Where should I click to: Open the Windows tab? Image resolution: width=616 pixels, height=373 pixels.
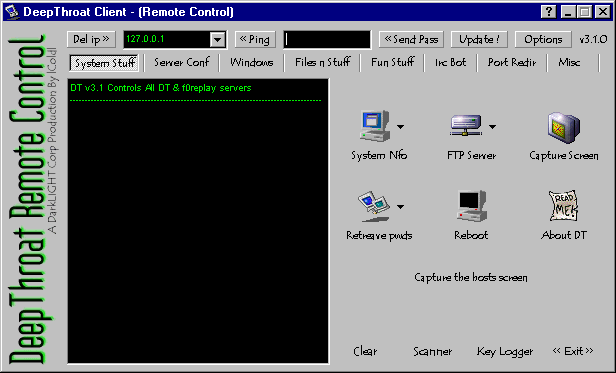pos(251,62)
